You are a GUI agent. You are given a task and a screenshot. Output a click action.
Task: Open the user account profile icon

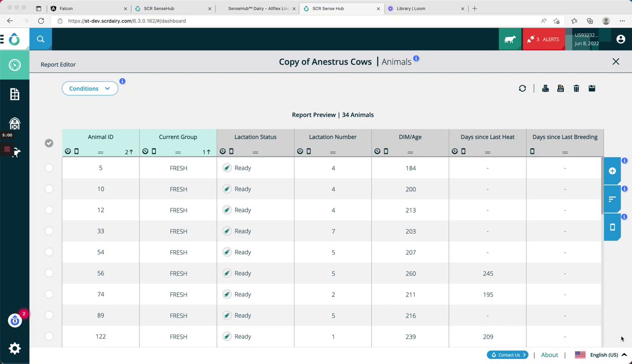pos(620,39)
